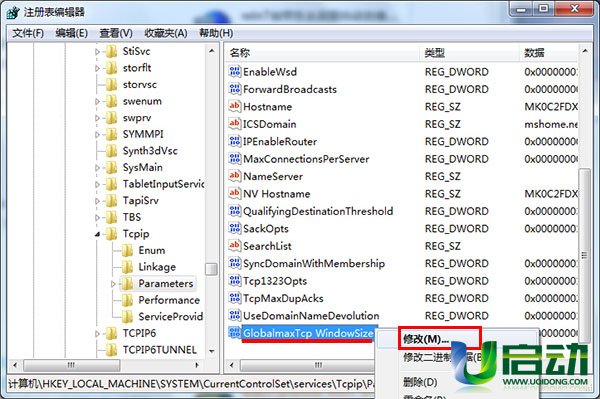Viewport: 600px width, 399px height.
Task: Click the Synth3dVsc folder icon
Action: click(x=111, y=151)
